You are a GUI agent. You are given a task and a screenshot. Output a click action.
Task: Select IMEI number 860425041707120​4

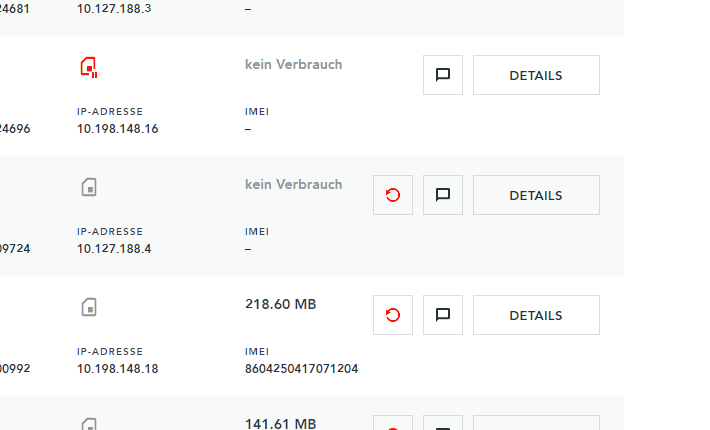coord(302,369)
